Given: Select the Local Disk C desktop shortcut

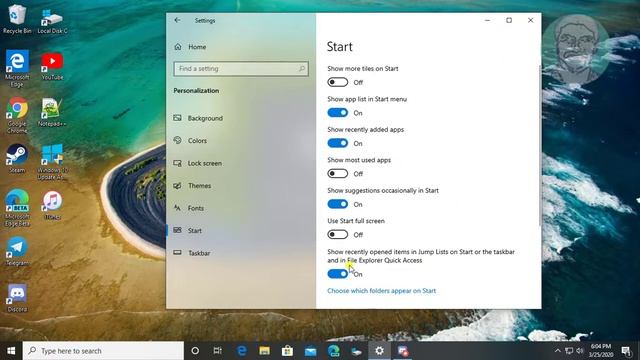Looking at the screenshot, I should point(52,20).
